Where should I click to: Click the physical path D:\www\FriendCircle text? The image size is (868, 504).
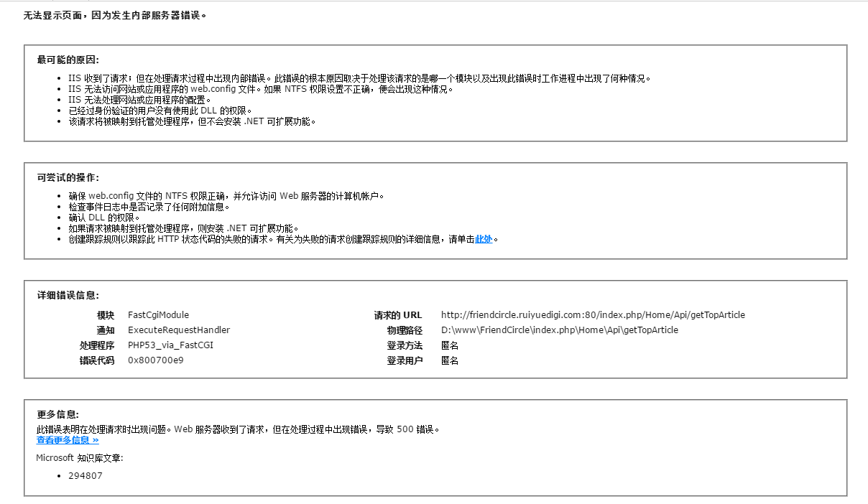click(x=559, y=330)
